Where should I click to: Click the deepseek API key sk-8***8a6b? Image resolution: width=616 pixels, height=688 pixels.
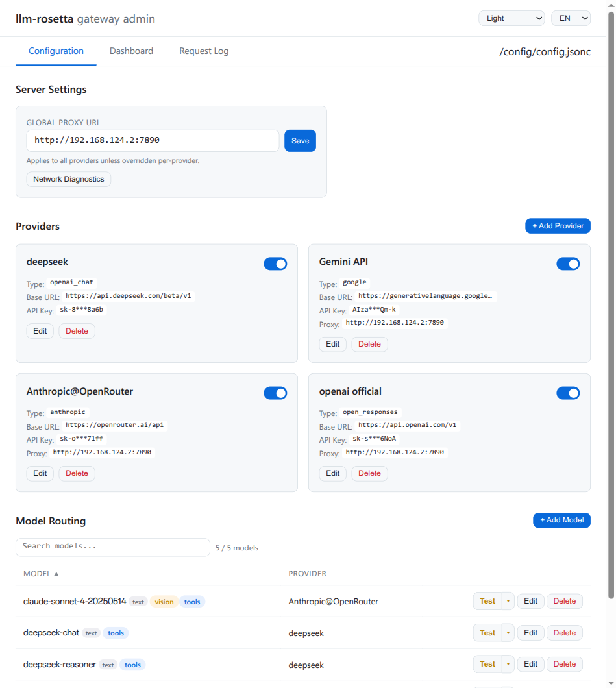click(x=82, y=310)
